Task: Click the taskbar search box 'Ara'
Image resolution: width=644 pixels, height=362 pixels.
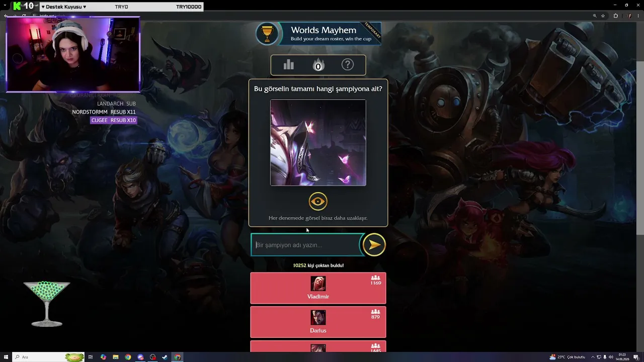Action: tap(48, 357)
